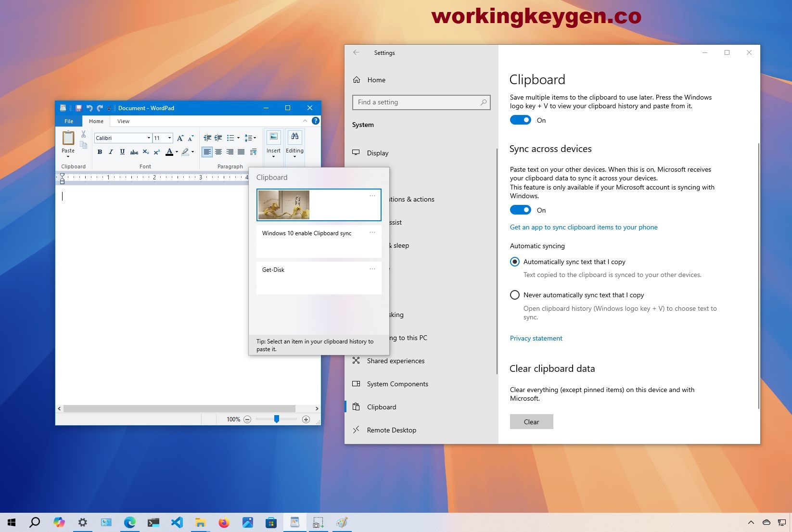Select Never automatically sync text that I copy
The height and width of the screenshot is (532, 792).
point(515,295)
